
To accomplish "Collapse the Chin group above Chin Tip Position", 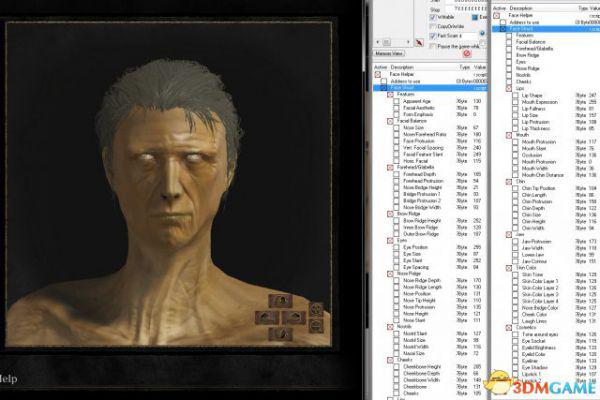I will coord(509,181).
